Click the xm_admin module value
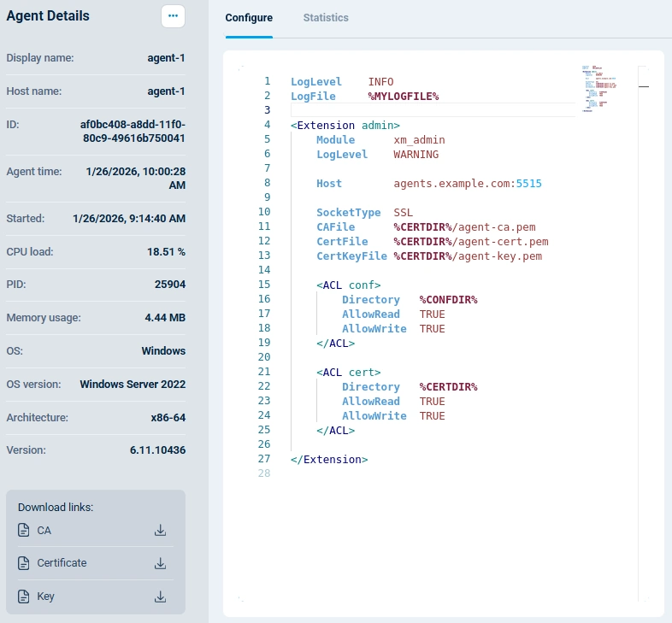Viewport: 672px width, 623px height. [x=419, y=140]
